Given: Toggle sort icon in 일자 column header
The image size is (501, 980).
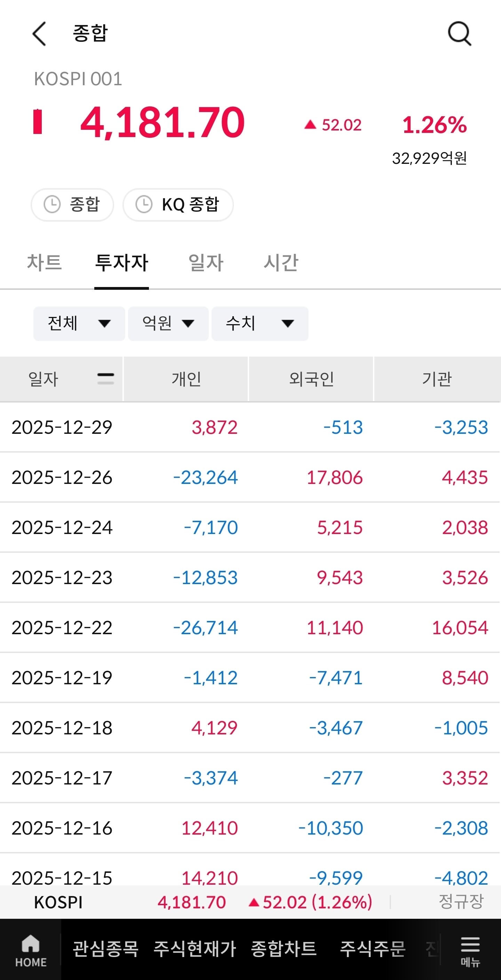Looking at the screenshot, I should [x=105, y=379].
